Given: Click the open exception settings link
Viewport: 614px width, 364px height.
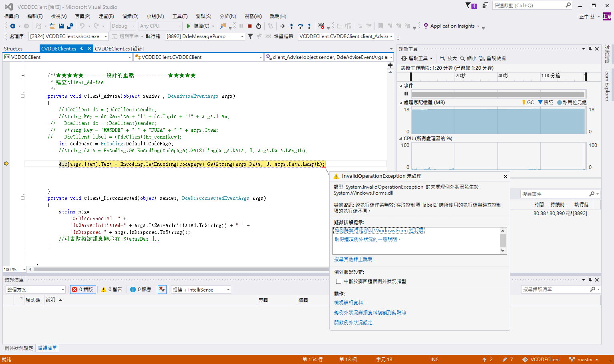Looking at the screenshot, I should (353, 323).
